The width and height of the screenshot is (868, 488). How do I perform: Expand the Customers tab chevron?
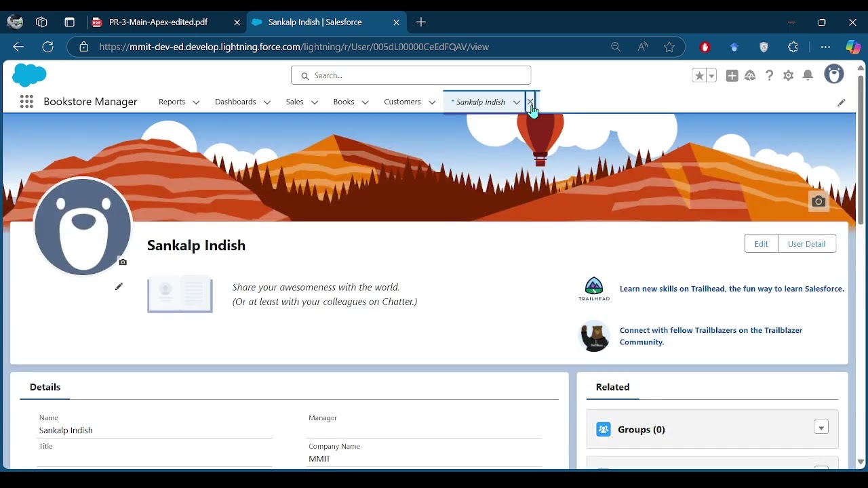coord(432,102)
